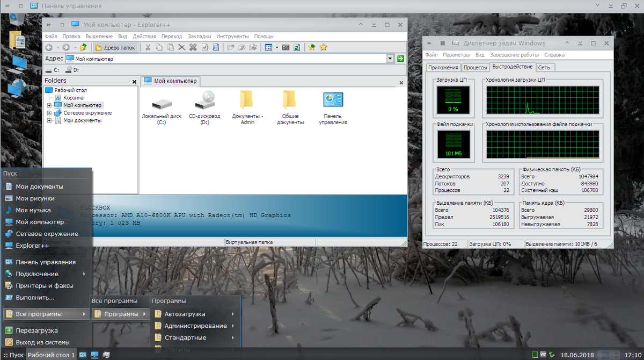Select the CD-дисковод (D:) icon
Image resolution: width=644 pixels, height=360 pixels.
pos(204,107)
